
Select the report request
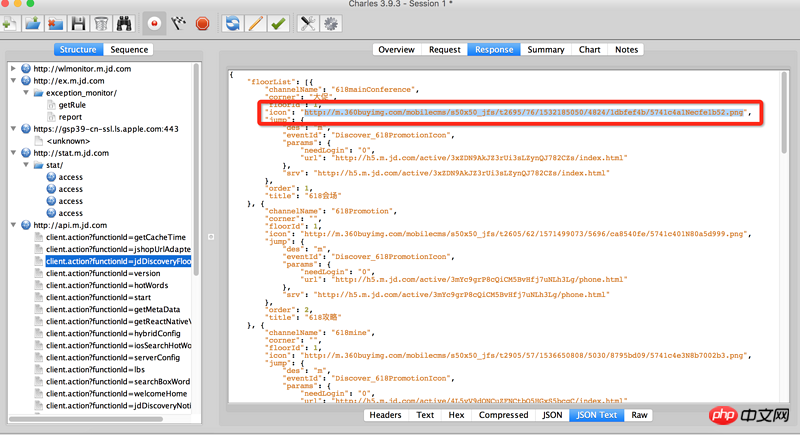[70, 117]
